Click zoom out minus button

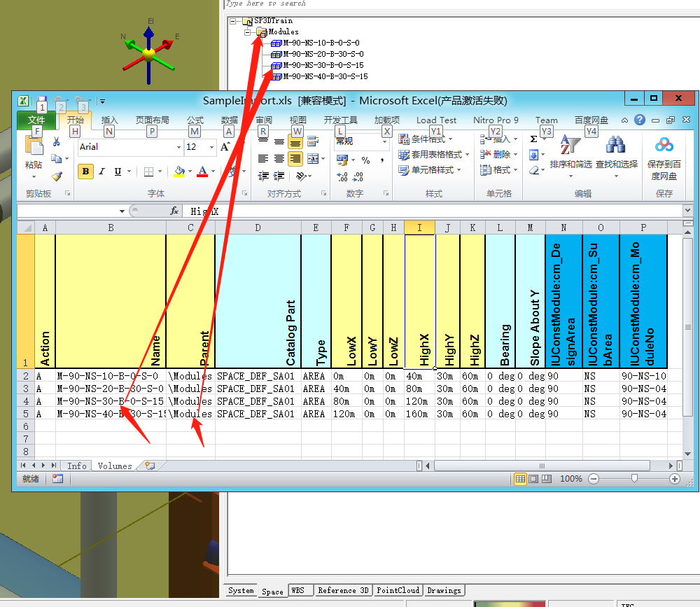pyautogui.click(x=594, y=480)
